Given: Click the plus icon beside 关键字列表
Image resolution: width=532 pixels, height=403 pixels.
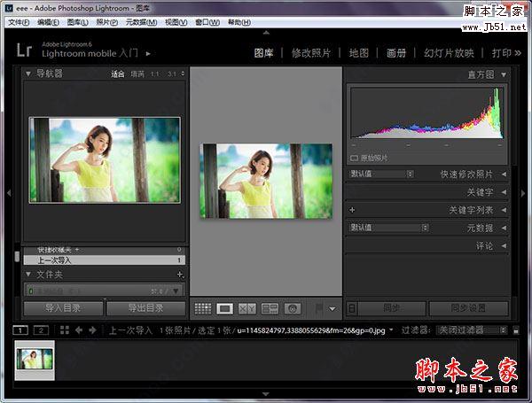Looking at the screenshot, I should (x=352, y=210).
